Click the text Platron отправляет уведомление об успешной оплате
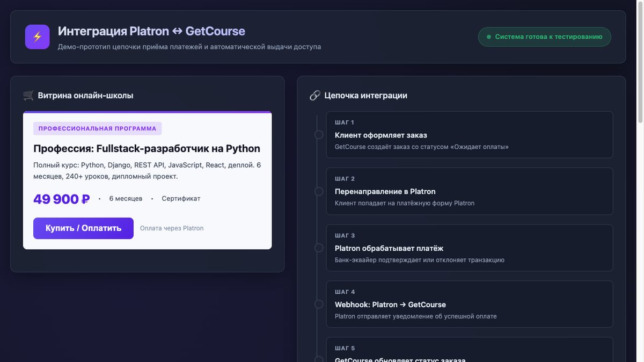 tap(416, 316)
